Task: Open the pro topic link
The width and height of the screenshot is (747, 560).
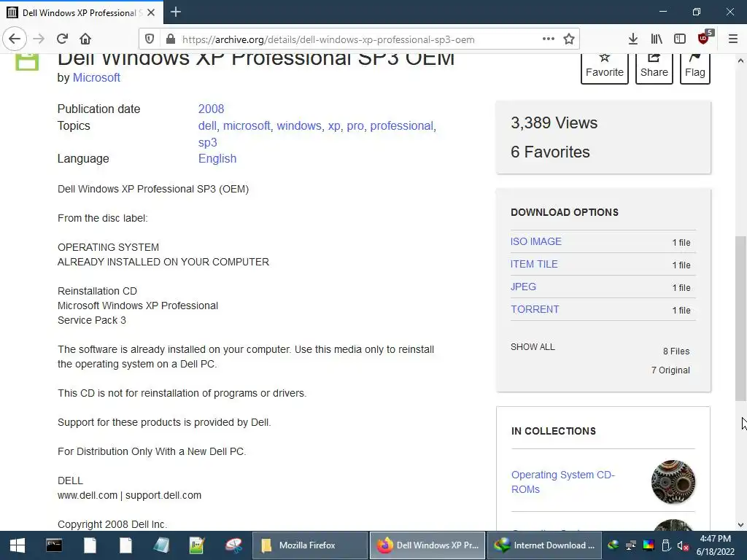Action: pyautogui.click(x=355, y=125)
